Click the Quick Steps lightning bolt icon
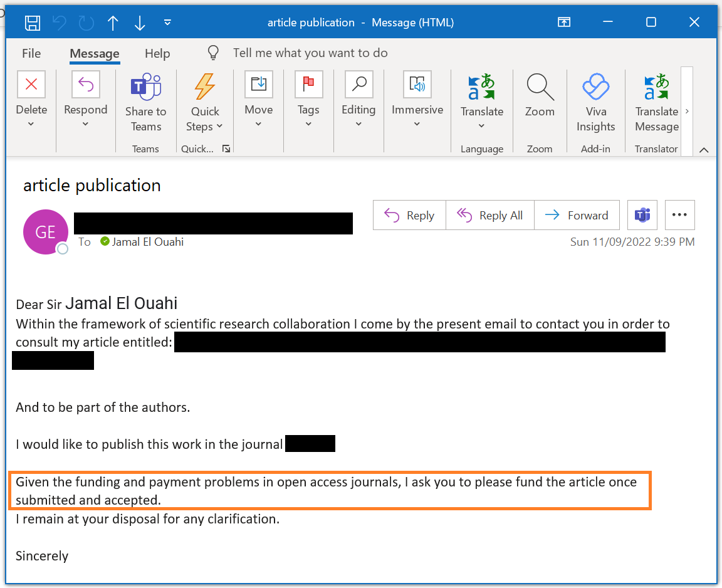Image resolution: width=722 pixels, height=588 pixels. [204, 86]
